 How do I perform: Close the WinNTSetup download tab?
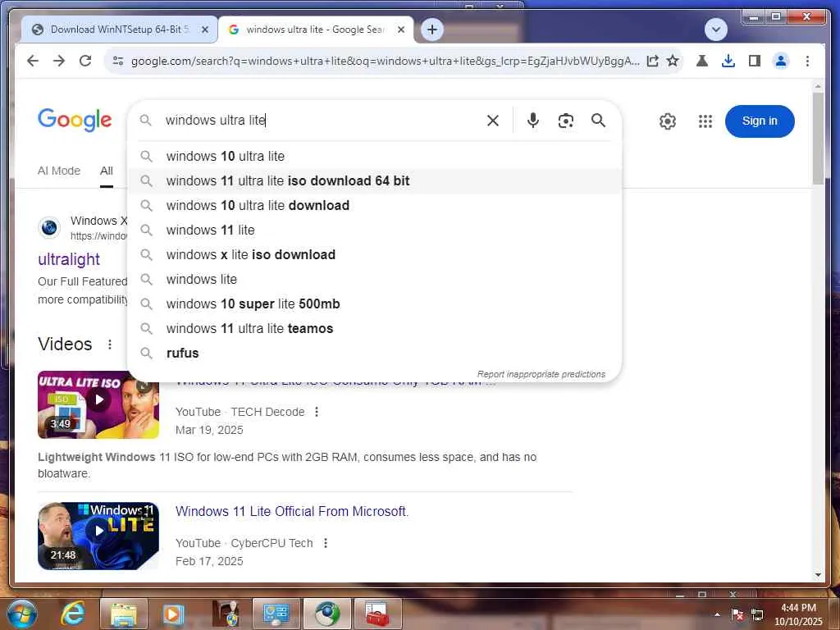[204, 30]
